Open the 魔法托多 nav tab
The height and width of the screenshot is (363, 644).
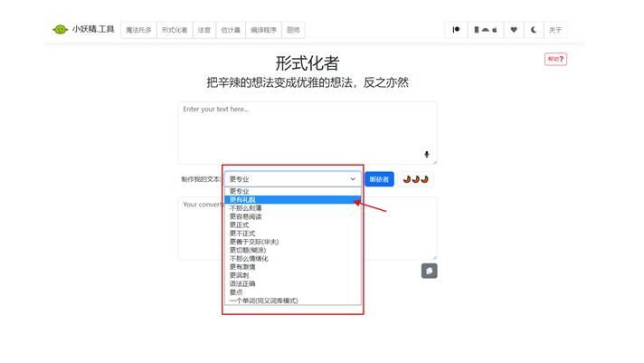pyautogui.click(x=138, y=30)
